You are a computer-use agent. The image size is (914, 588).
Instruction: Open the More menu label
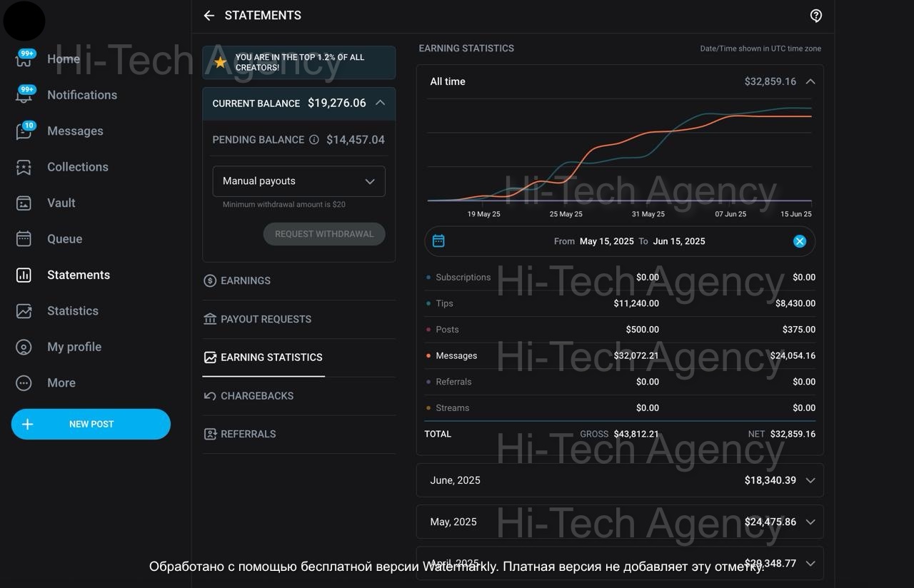(61, 383)
